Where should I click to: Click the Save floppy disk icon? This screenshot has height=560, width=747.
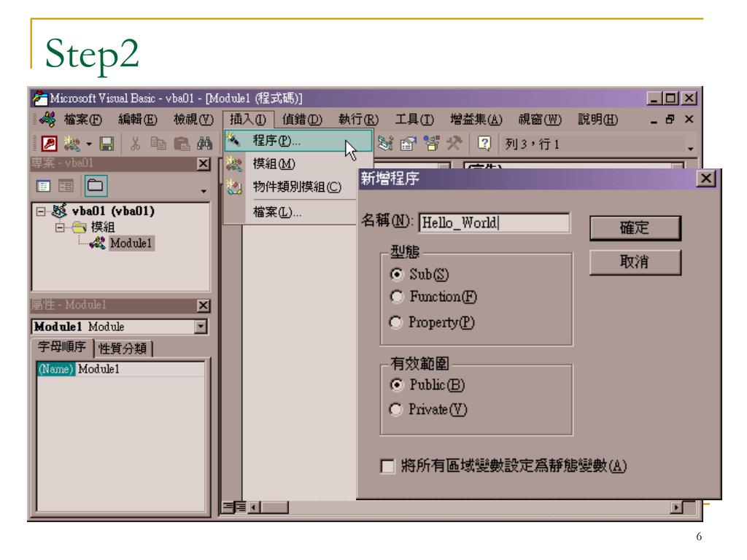[x=107, y=144]
